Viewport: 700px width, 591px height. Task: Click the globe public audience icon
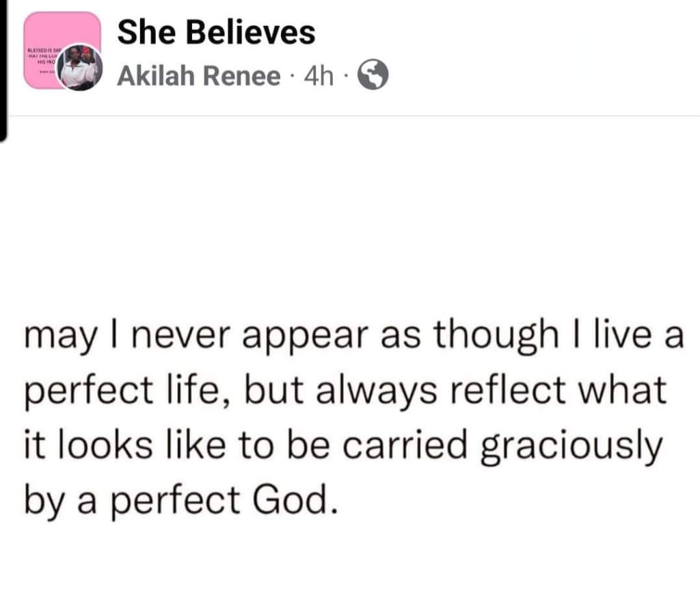[374, 76]
